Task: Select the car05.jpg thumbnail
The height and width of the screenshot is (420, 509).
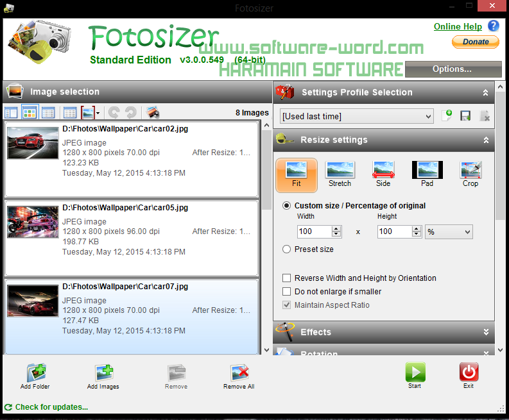Action: coord(33,222)
